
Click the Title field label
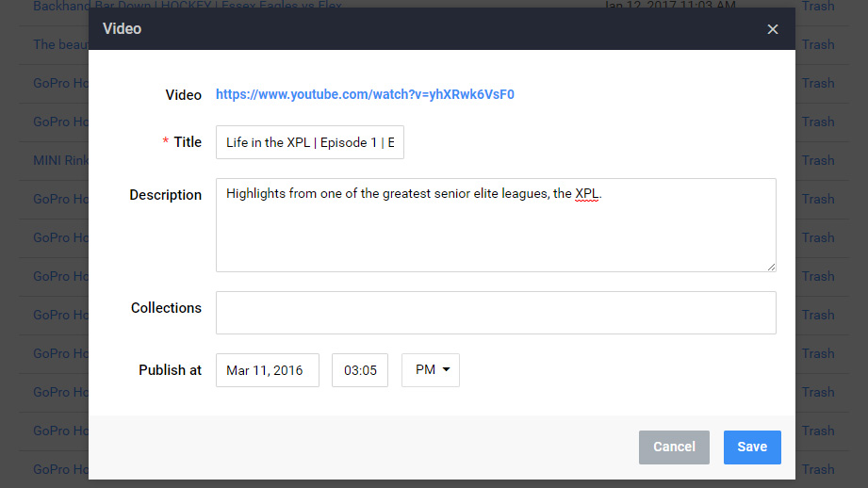pyautogui.click(x=188, y=142)
